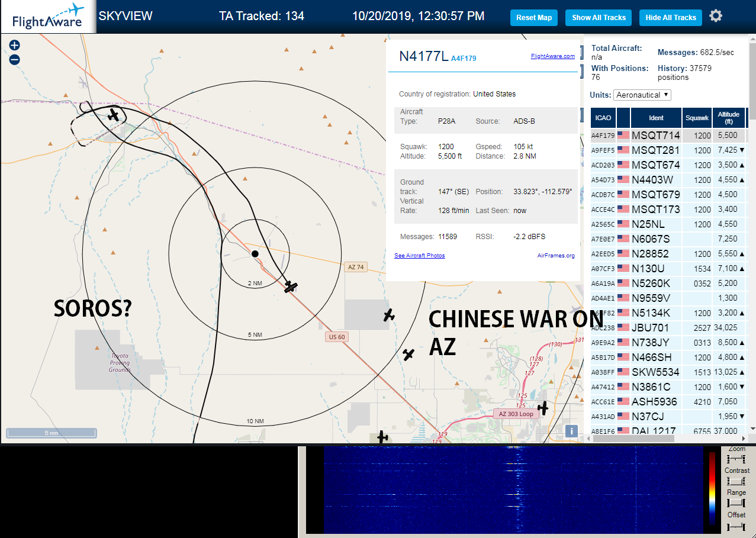
Task: Click the A4F179 ICAO code beside N4177L
Action: click(x=464, y=59)
